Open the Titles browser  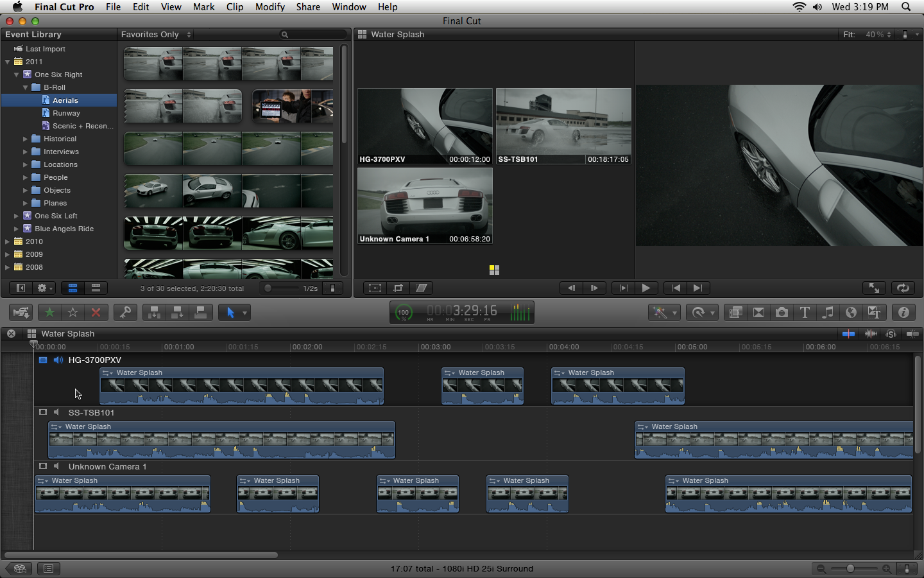pyautogui.click(x=805, y=313)
